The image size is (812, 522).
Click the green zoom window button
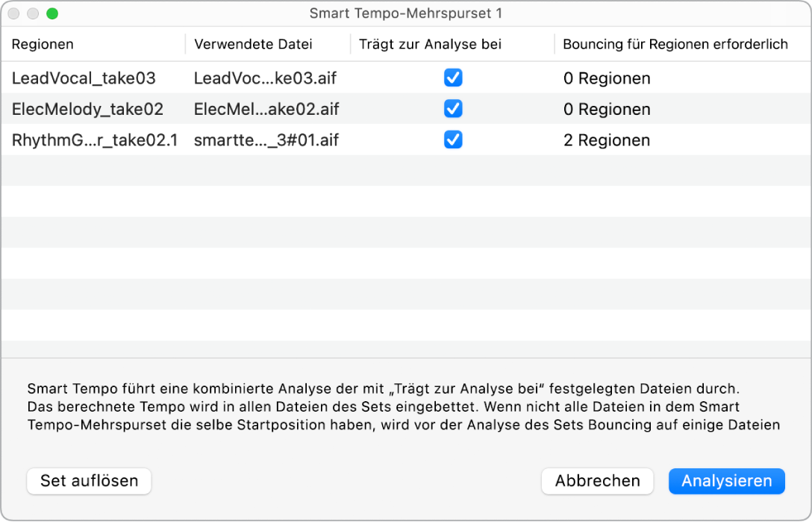51,13
